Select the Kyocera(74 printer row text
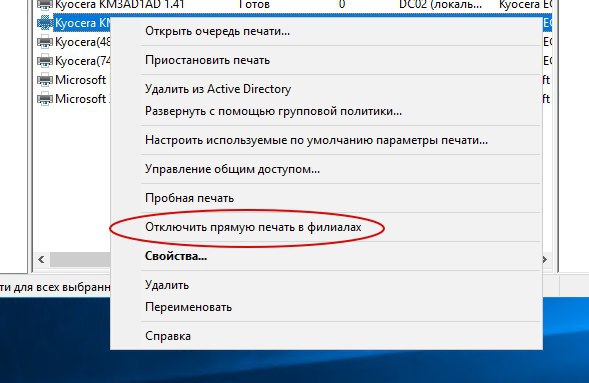This screenshot has width=589, height=383. click(83, 61)
